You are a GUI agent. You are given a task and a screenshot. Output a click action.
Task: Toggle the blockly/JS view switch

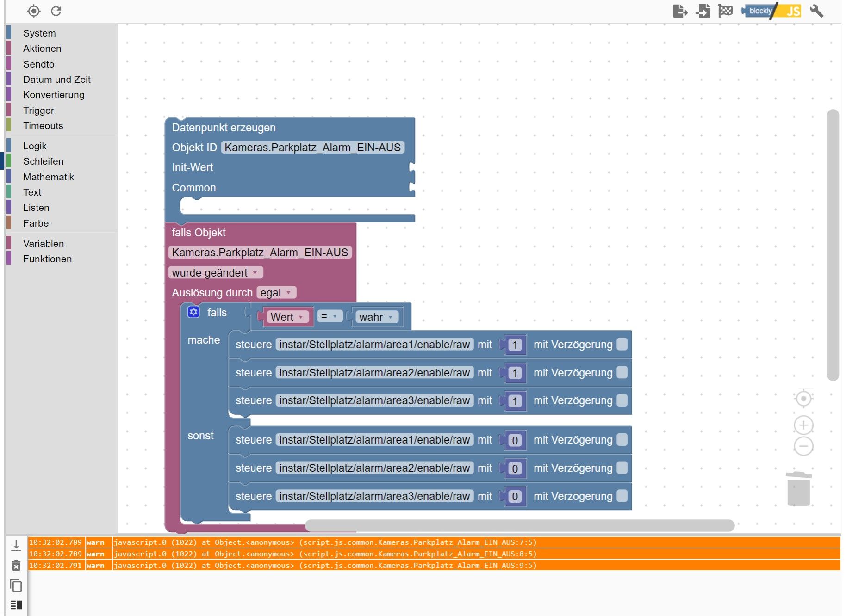(x=771, y=11)
